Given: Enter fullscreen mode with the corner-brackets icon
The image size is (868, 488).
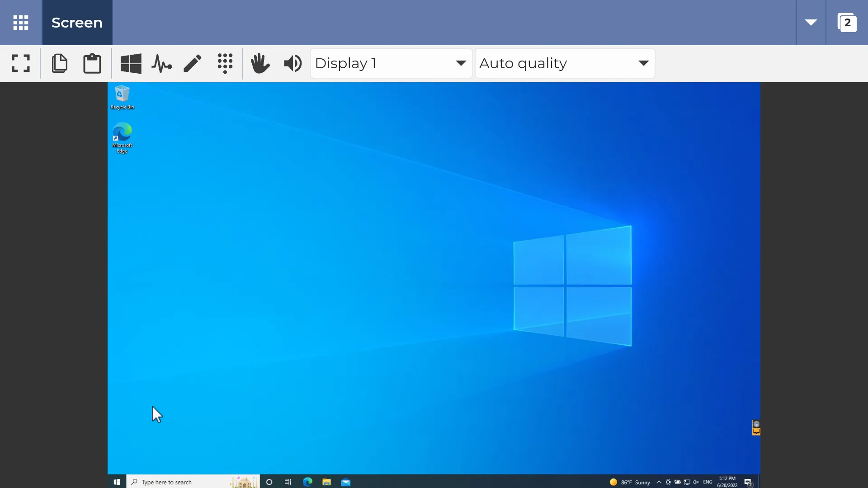Looking at the screenshot, I should click(21, 63).
